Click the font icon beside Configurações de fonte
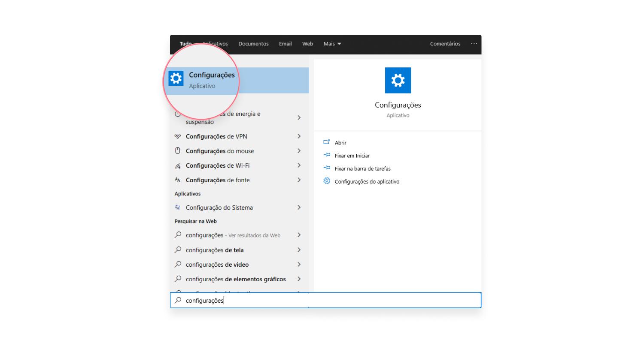The image size is (644, 343). point(178,180)
